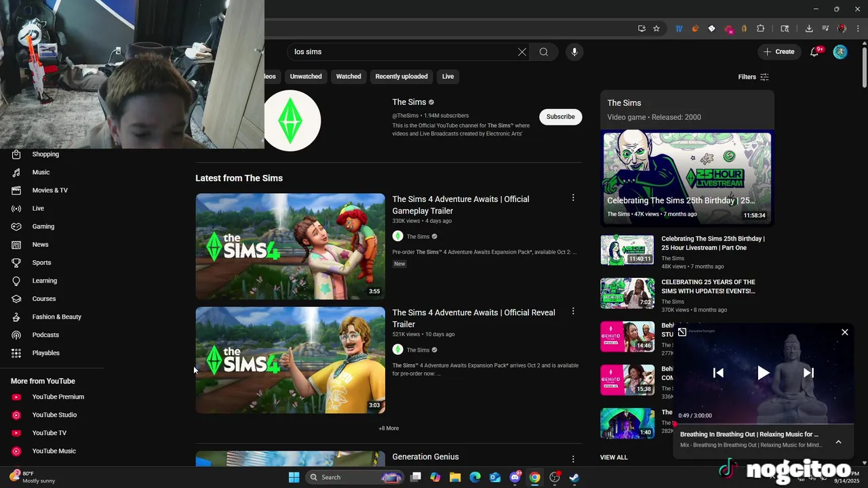
Task: Select the Unwatched filter chip
Action: click(x=306, y=77)
